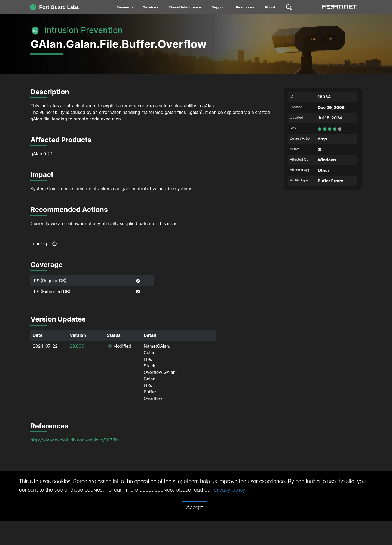Click the Fortinet logo in the header

coord(339,7)
